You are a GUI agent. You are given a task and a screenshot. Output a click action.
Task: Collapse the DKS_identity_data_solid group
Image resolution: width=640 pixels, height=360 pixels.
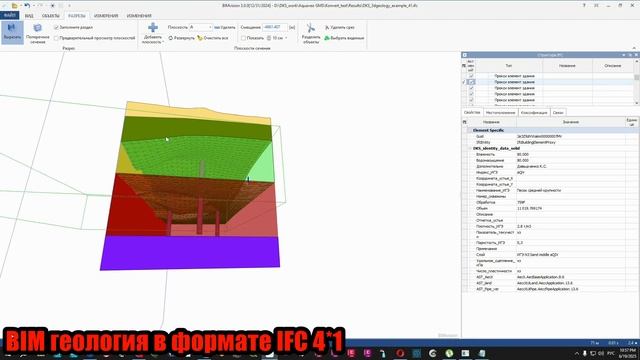470,148
